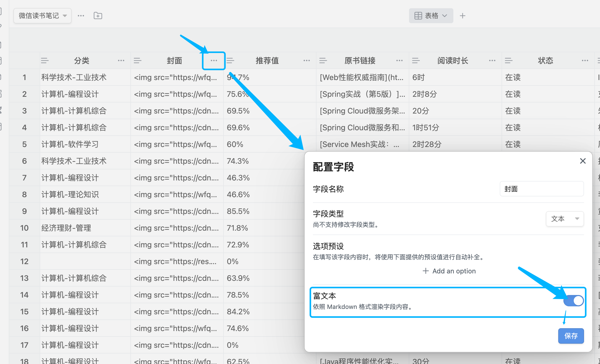Click Add an option link
This screenshot has height=364, width=600.
pos(449,271)
